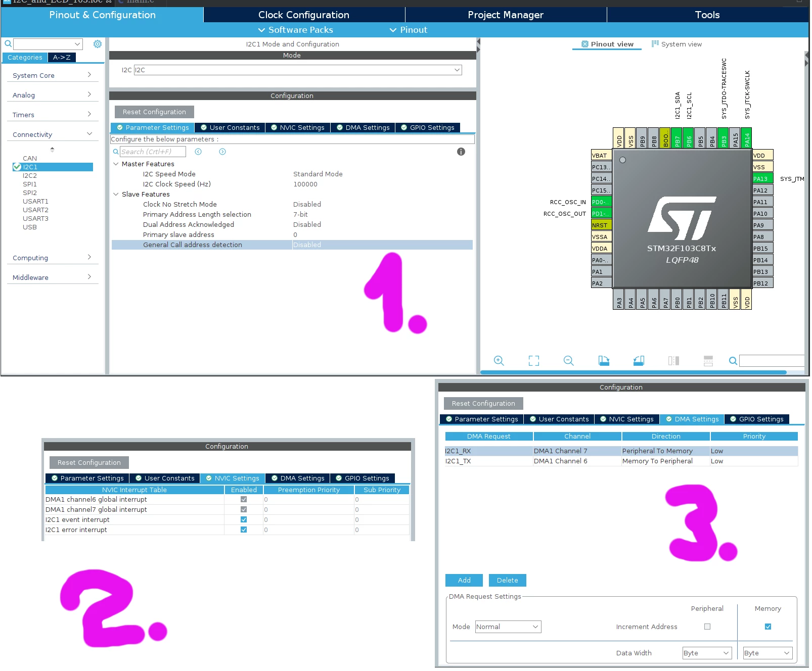The height and width of the screenshot is (671, 812).
Task: Expand the Timers category
Action: [x=52, y=115]
